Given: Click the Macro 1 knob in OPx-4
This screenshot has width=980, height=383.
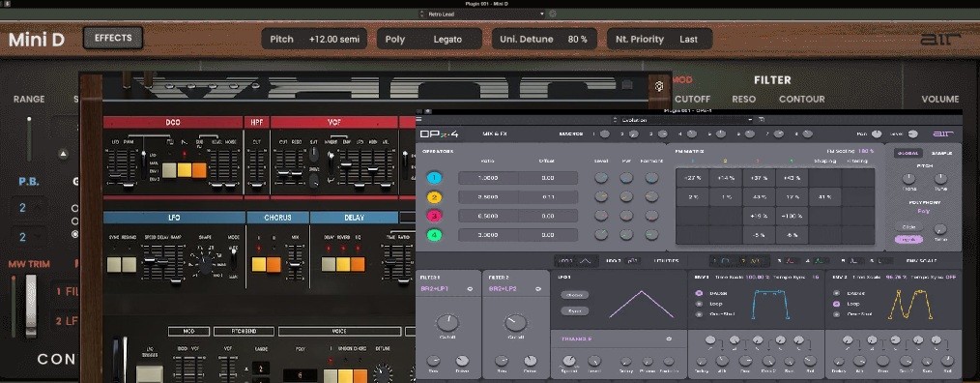Looking at the screenshot, I should [604, 133].
